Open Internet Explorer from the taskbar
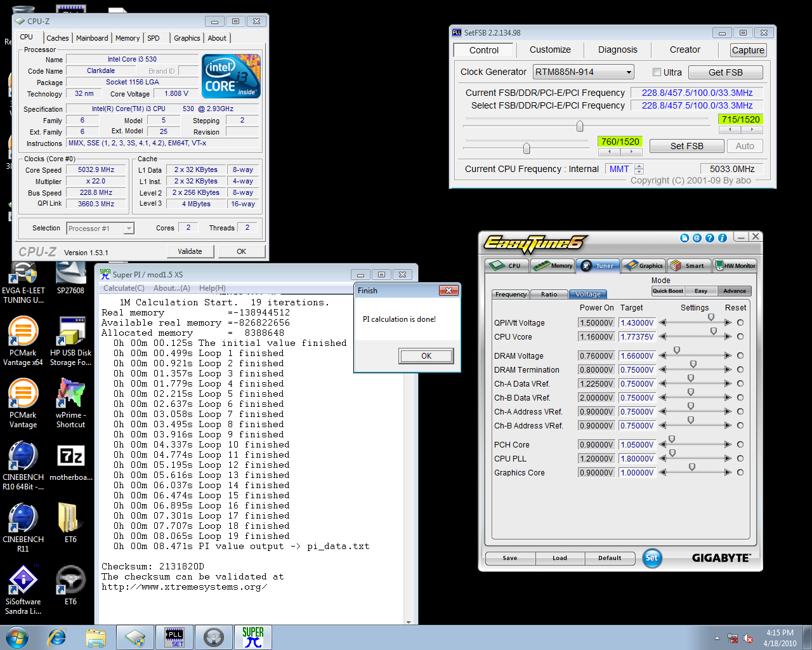812x650 pixels. pyautogui.click(x=57, y=637)
